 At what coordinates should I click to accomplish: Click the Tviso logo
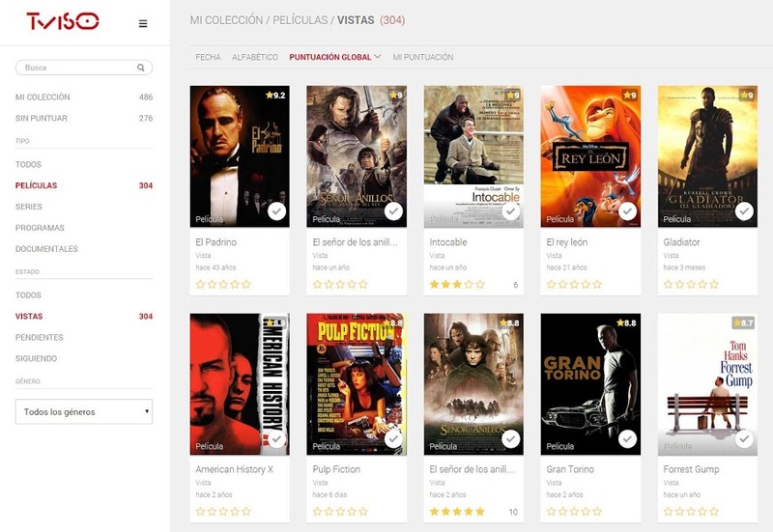63,21
